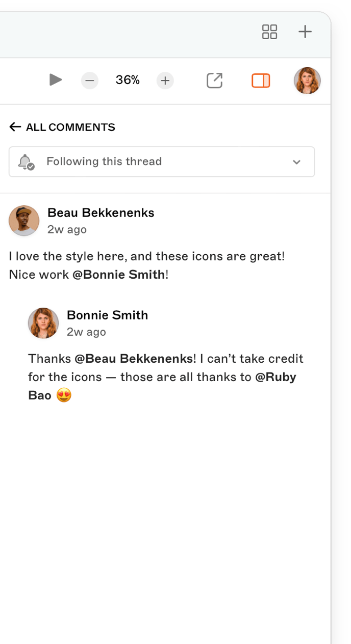Open the grid view icon
Screen dimensions: 351x644
(x=269, y=32)
